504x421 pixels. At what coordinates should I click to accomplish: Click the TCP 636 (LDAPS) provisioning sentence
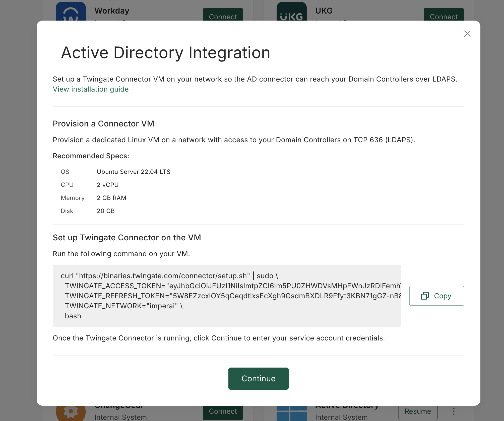tap(234, 140)
